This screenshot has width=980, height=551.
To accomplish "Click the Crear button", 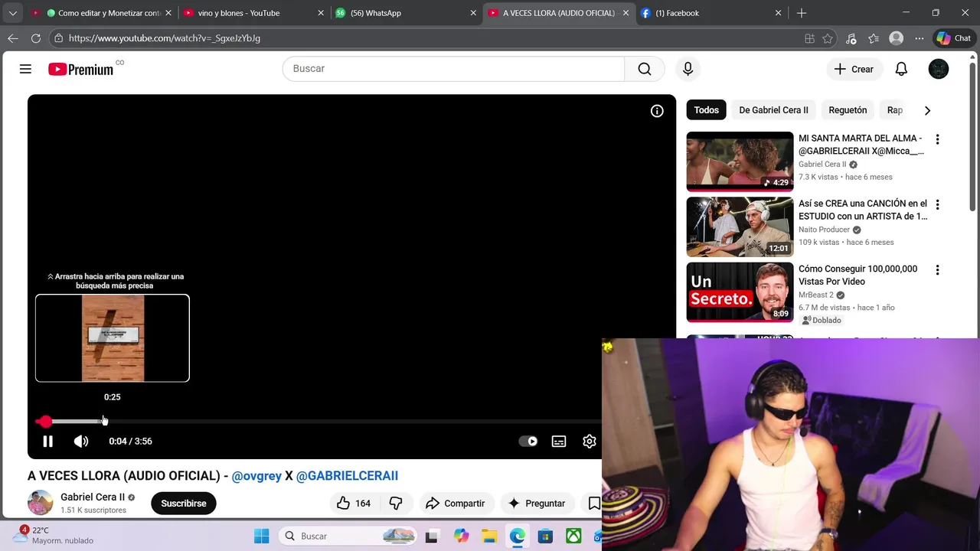I will 854,69.
